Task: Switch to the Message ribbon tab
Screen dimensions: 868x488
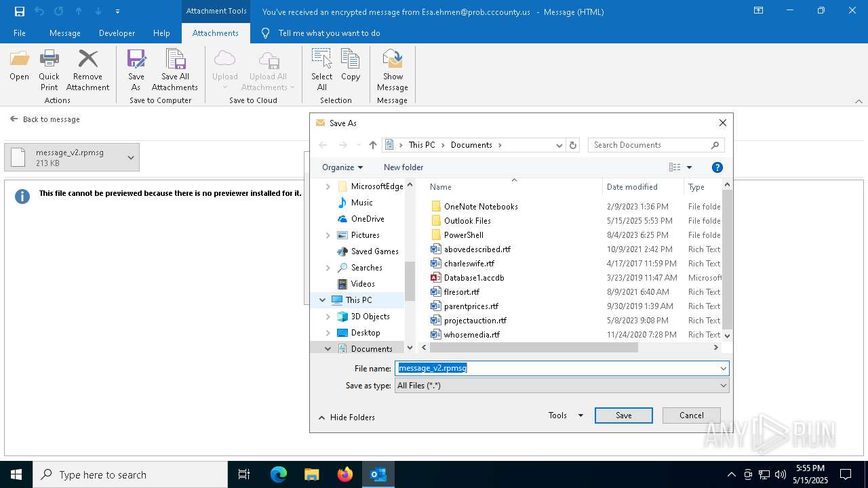Action: pos(65,33)
